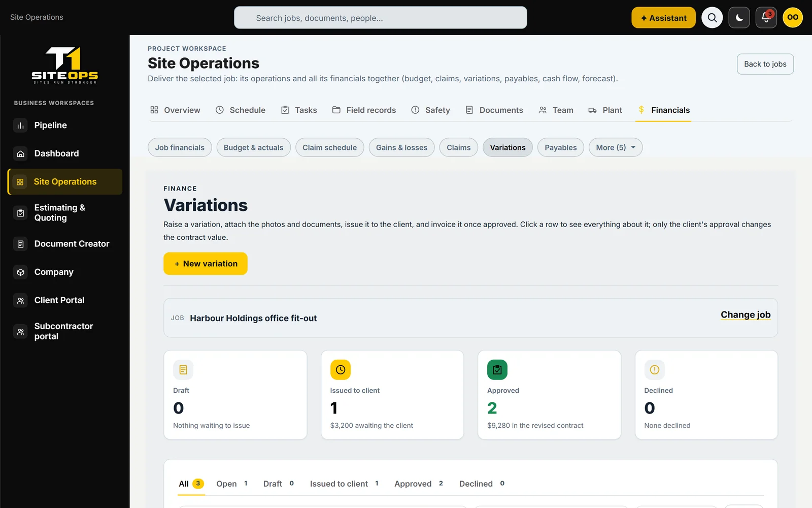
Task: Click the SiteOps T1 logo
Action: [x=65, y=65]
